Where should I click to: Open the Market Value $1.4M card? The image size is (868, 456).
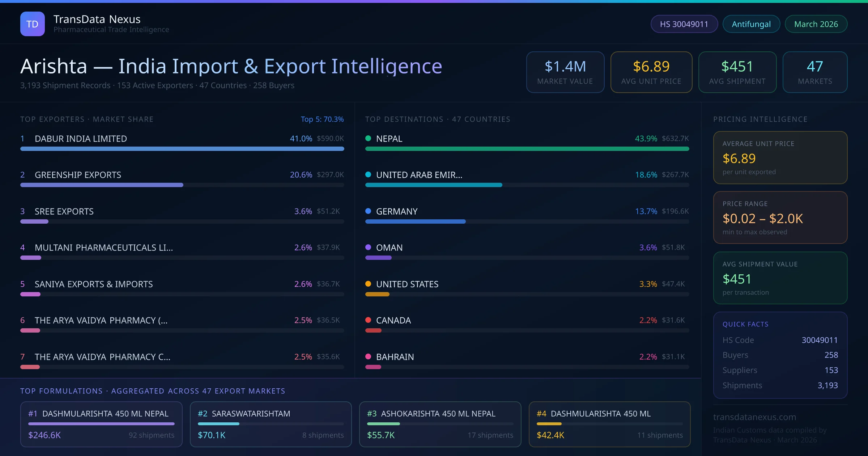coord(565,72)
